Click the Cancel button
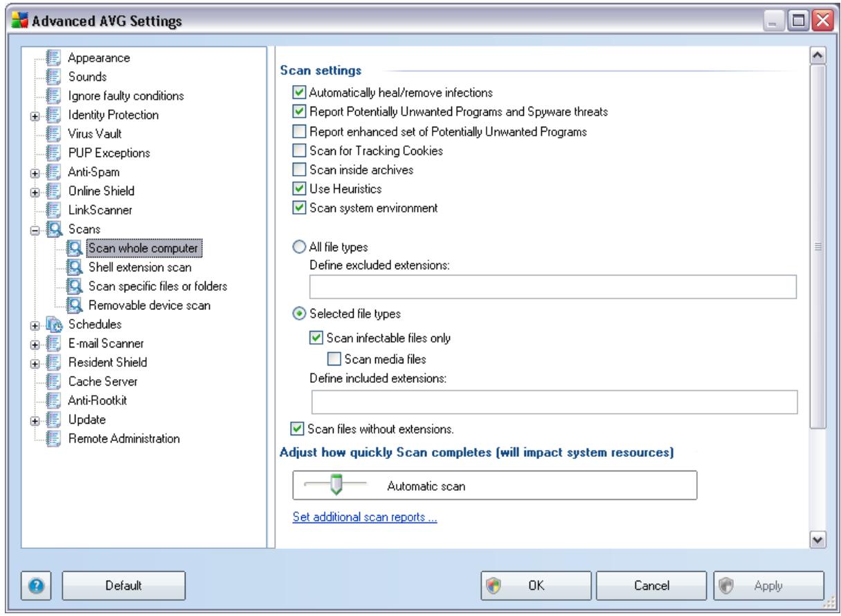This screenshot has height=616, width=841. tap(651, 585)
